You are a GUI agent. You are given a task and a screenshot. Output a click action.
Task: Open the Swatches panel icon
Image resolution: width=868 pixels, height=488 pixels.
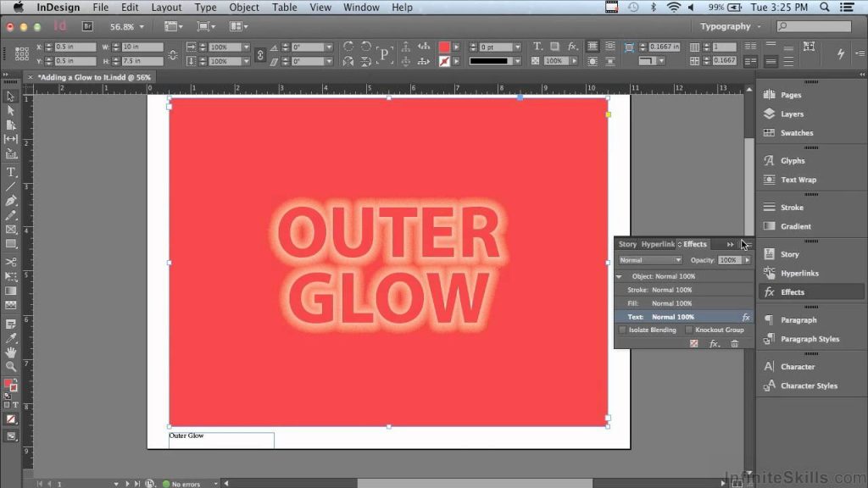tap(795, 133)
